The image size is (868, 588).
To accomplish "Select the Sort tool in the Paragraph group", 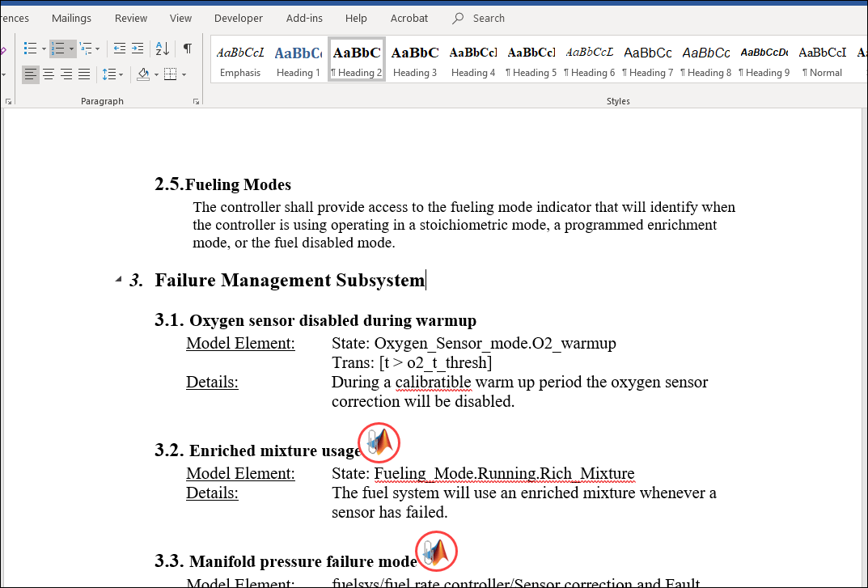I will tap(162, 49).
